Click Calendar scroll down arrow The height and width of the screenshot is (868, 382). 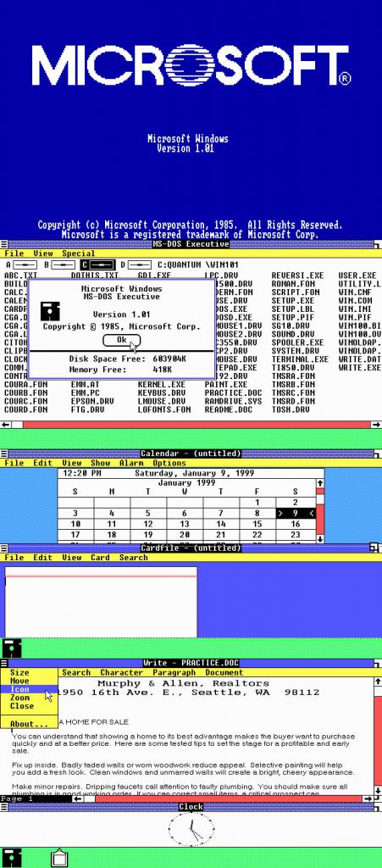tap(320, 538)
